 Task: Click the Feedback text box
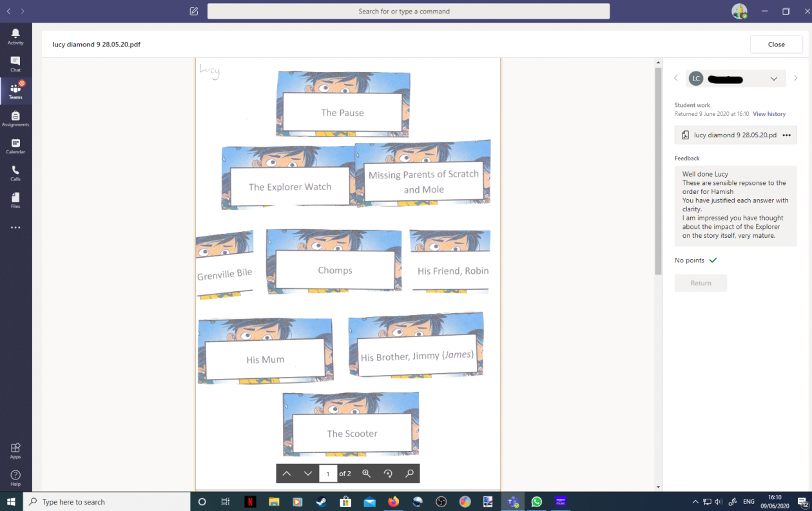click(735, 206)
